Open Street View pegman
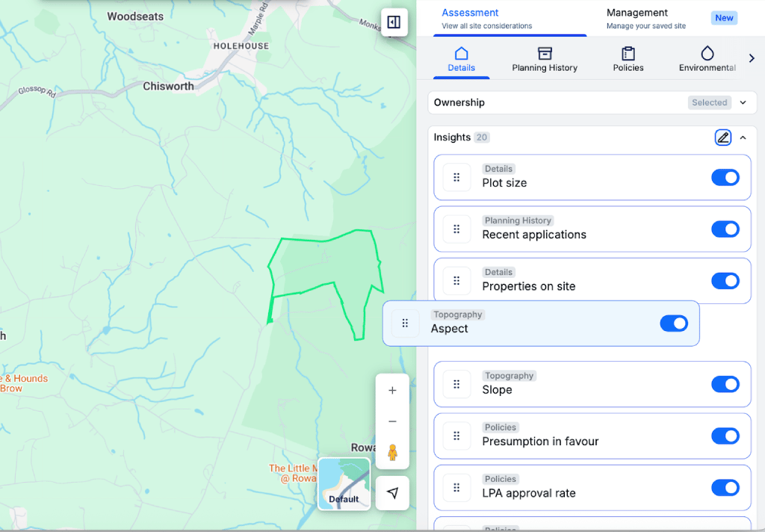Screen dimensions: 765x532 (x=392, y=453)
